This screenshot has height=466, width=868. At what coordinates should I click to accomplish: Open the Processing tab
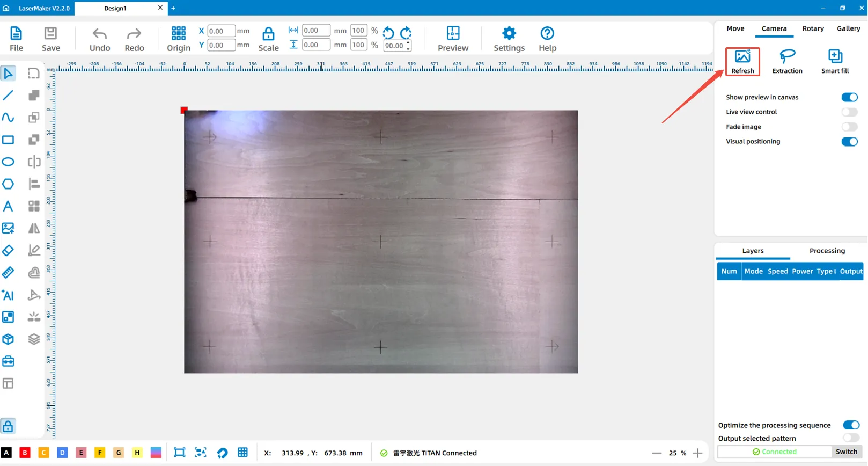(827, 251)
